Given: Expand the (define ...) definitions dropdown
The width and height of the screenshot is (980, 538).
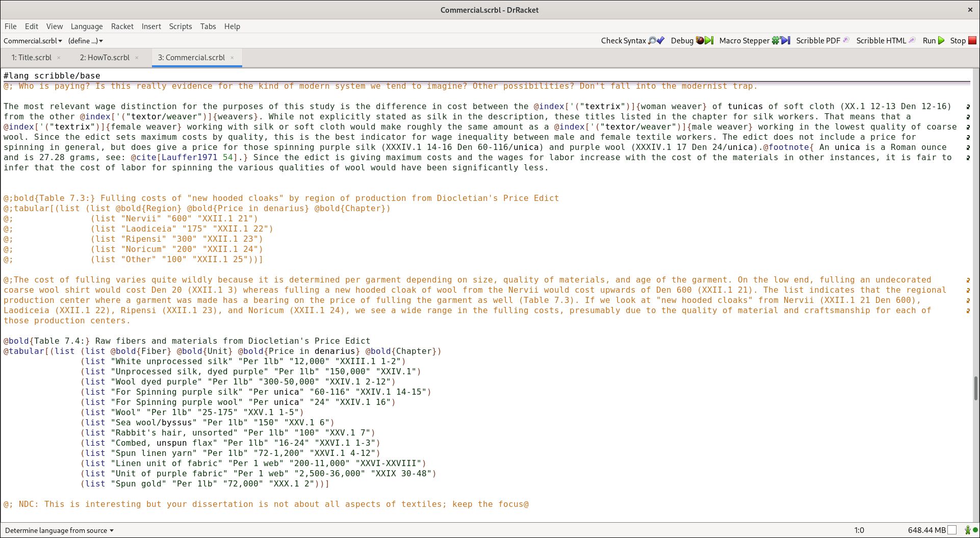Looking at the screenshot, I should pos(85,41).
